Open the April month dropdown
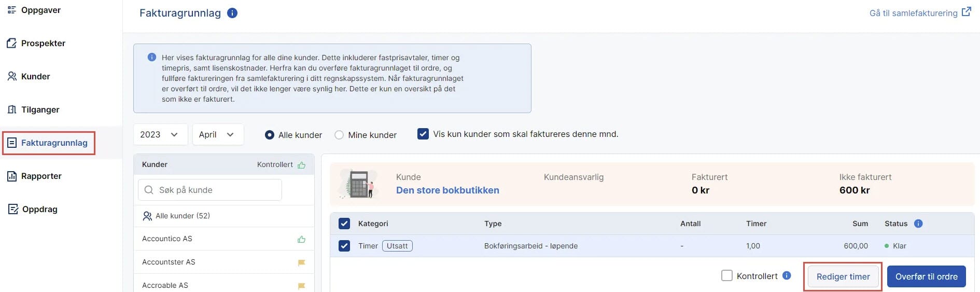Screen dimensions: 980x292 (217, 134)
